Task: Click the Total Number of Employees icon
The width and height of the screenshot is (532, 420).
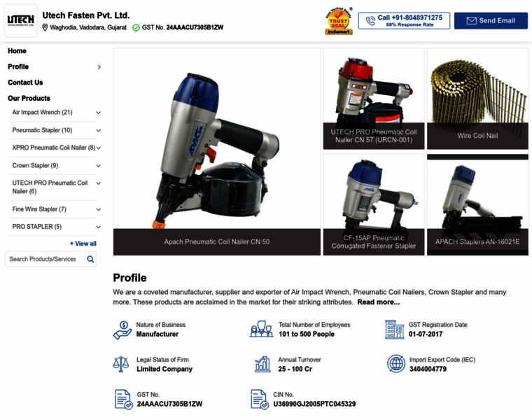Action: [261, 329]
